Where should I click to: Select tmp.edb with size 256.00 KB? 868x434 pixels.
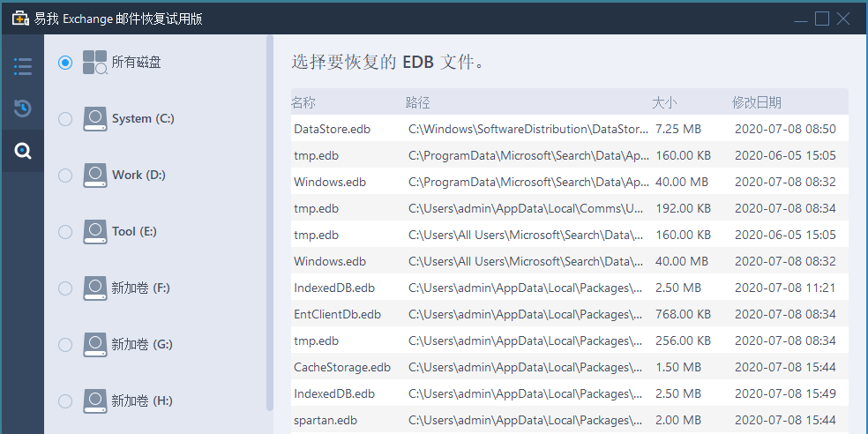point(570,341)
